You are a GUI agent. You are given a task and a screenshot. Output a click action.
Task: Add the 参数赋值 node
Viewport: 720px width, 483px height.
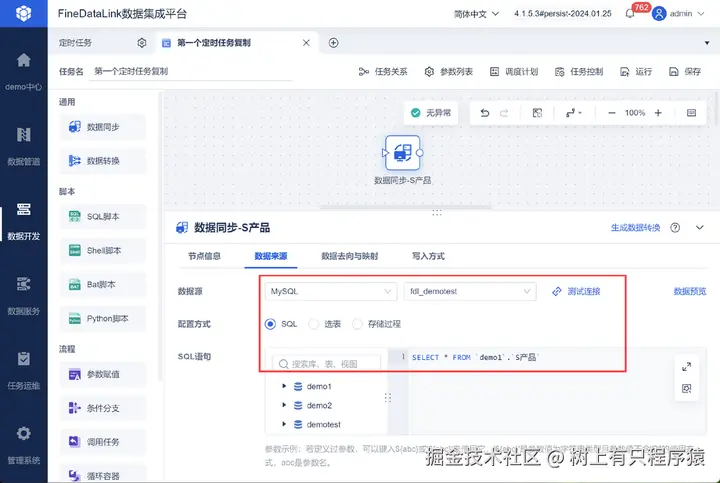coord(103,374)
